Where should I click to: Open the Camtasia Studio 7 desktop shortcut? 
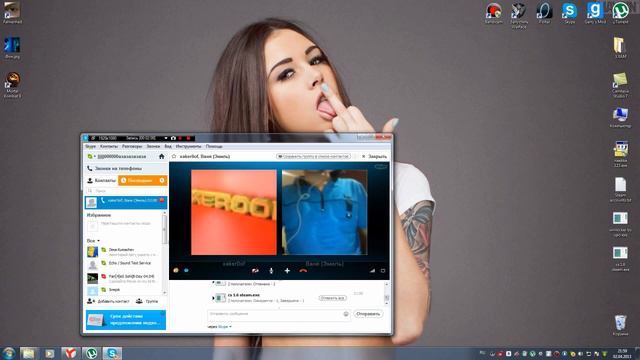(x=620, y=85)
